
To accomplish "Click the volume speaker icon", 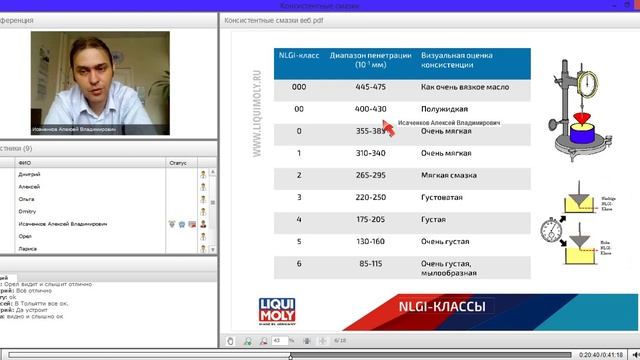I will pyautogui.click(x=636, y=355).
